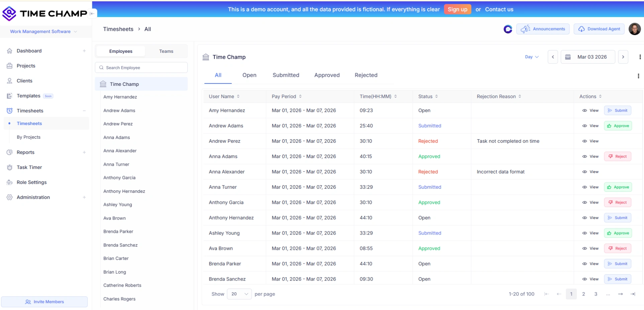
Task: Click the kebab menu beside the date navigator
Action: pos(640,57)
